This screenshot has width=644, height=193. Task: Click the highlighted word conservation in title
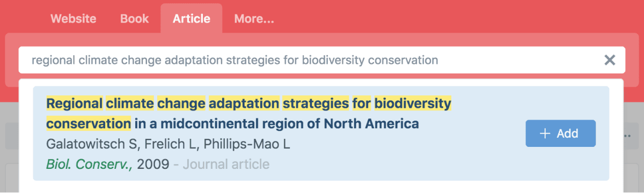pos(89,124)
